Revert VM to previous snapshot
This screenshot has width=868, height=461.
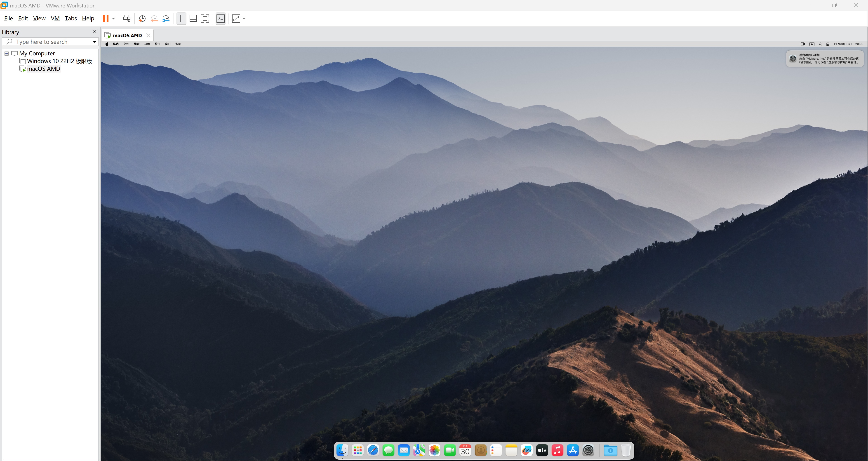tap(154, 19)
